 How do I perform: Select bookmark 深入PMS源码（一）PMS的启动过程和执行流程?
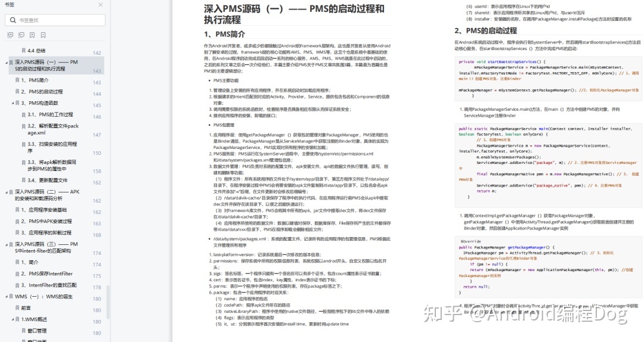47,66
